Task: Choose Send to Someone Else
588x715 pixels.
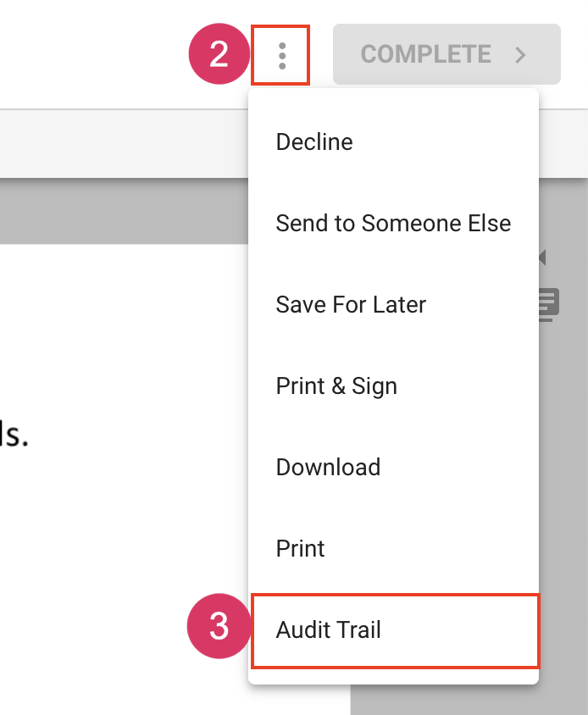Action: click(x=393, y=223)
